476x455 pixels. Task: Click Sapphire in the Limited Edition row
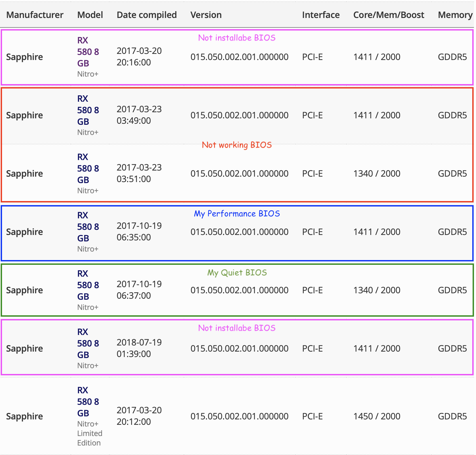pos(24,416)
